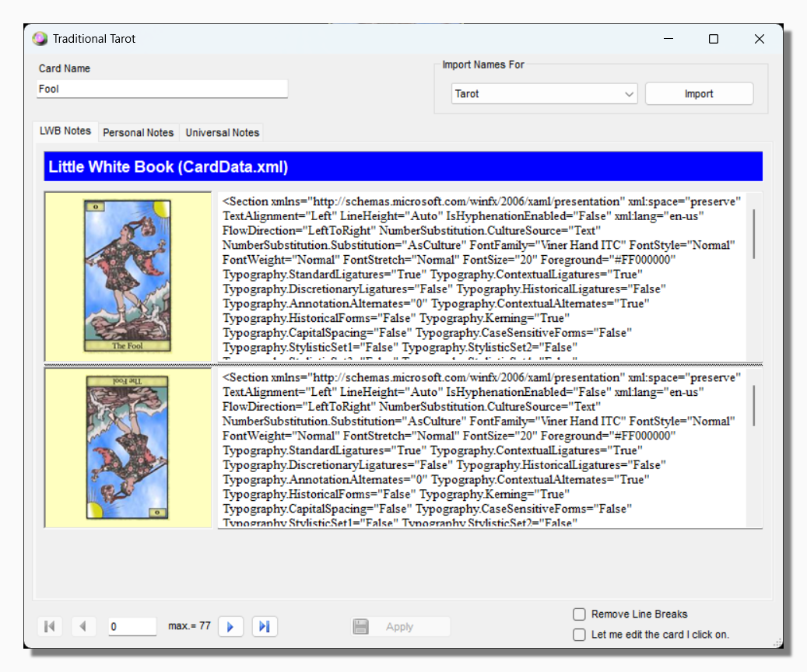Select the reversed Fool card image
This screenshot has width=807, height=672.
pyautogui.click(x=128, y=447)
